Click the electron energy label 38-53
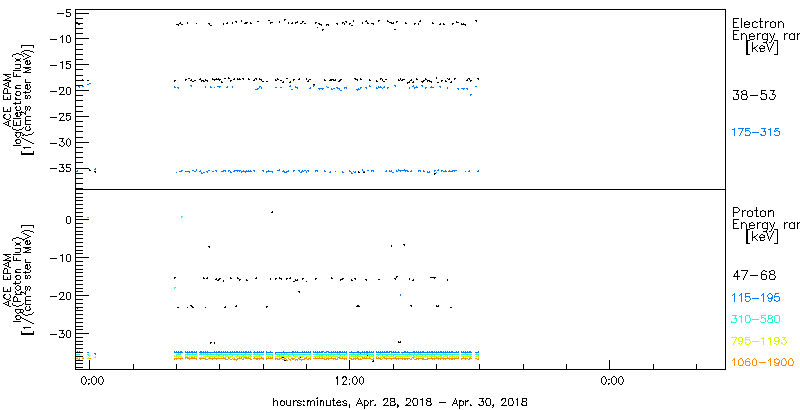The width and height of the screenshot is (800, 410). (x=754, y=95)
